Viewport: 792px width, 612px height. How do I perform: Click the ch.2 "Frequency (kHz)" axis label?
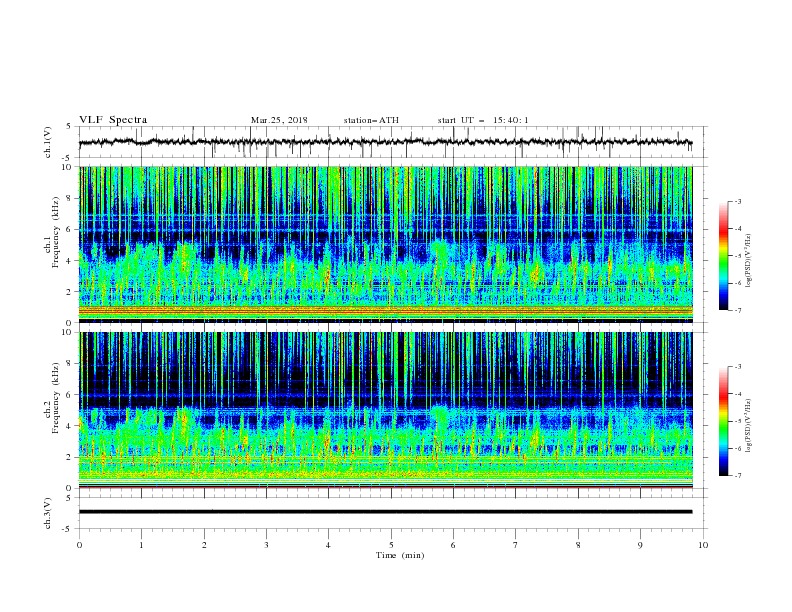pos(55,398)
